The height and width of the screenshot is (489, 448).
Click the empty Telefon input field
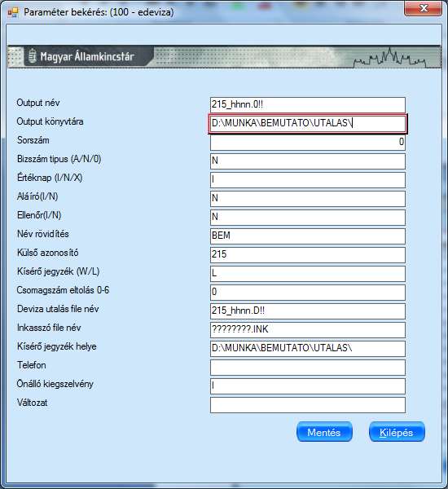coord(308,368)
